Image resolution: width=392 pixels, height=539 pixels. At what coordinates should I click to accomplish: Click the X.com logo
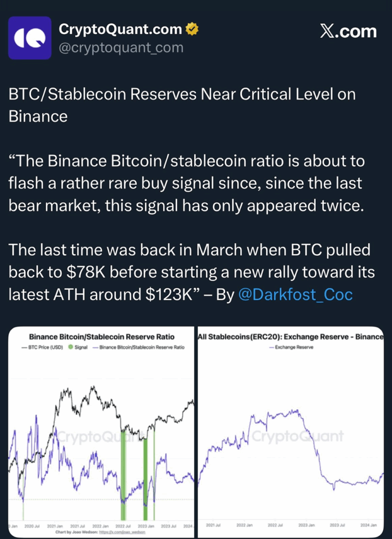pos(348,31)
